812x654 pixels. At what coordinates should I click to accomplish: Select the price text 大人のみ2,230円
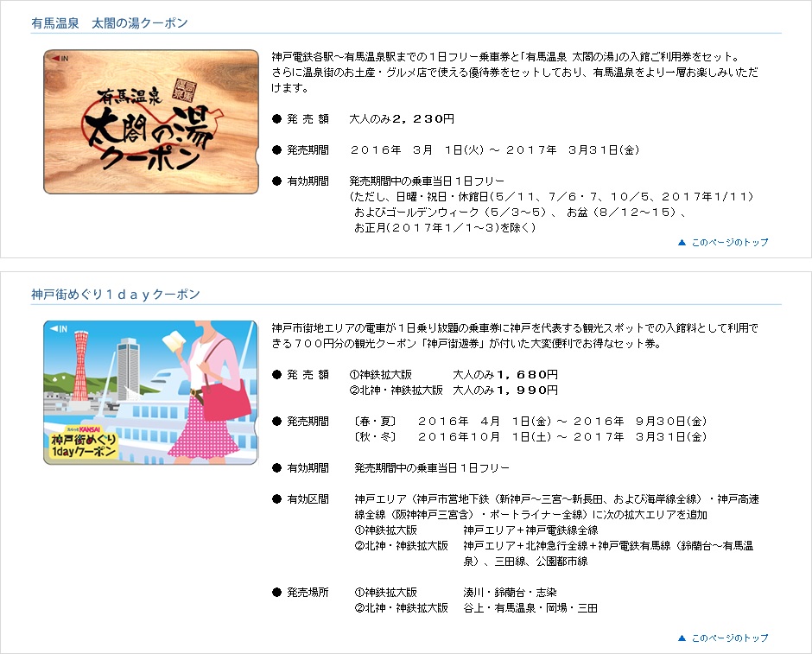coord(402,119)
